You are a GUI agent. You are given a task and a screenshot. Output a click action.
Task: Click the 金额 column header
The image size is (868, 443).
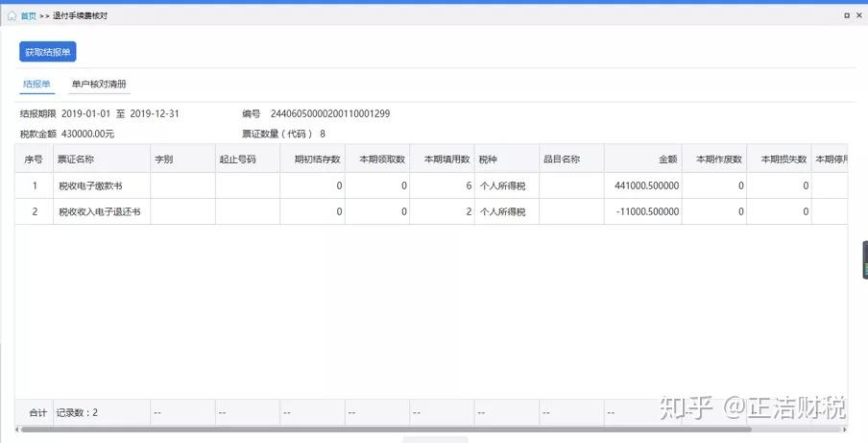click(x=667, y=160)
